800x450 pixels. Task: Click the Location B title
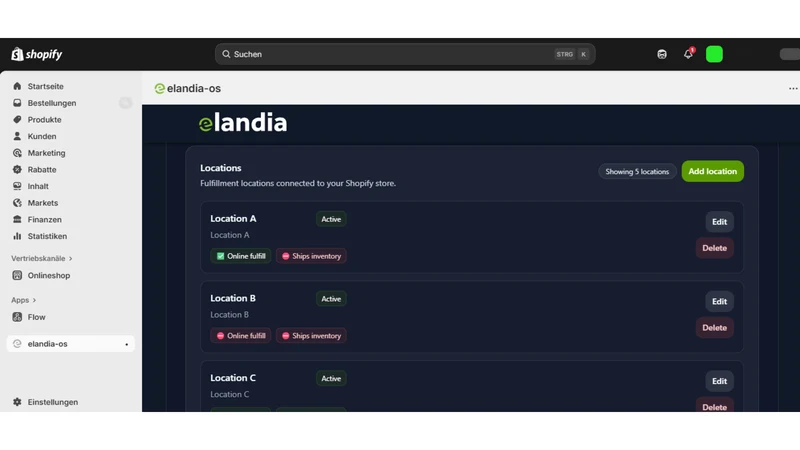pos(233,298)
